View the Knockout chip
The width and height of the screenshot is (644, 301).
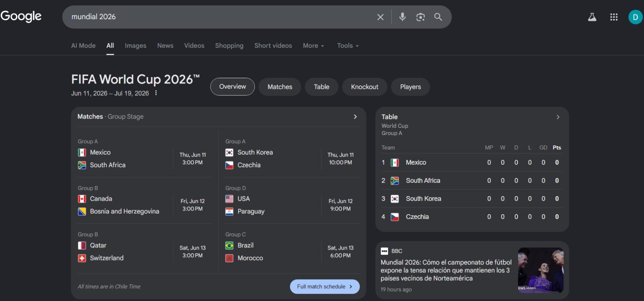coord(365,87)
